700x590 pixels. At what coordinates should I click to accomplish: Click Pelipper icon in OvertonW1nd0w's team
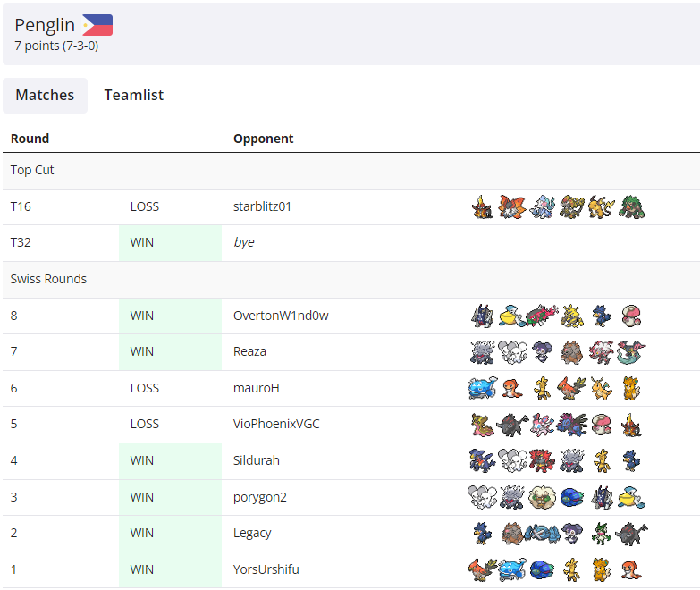click(512, 316)
